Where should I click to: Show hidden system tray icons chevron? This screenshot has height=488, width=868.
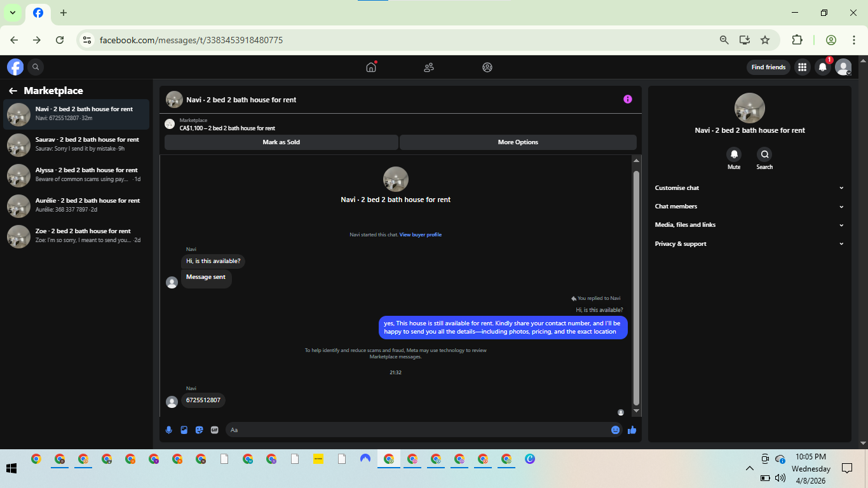[x=749, y=468]
